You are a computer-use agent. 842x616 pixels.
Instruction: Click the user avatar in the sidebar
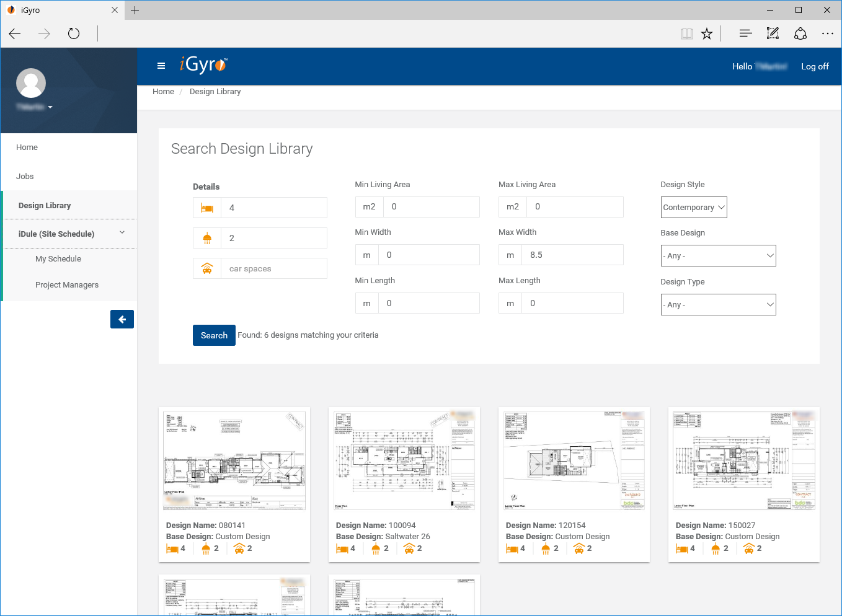pyautogui.click(x=31, y=83)
